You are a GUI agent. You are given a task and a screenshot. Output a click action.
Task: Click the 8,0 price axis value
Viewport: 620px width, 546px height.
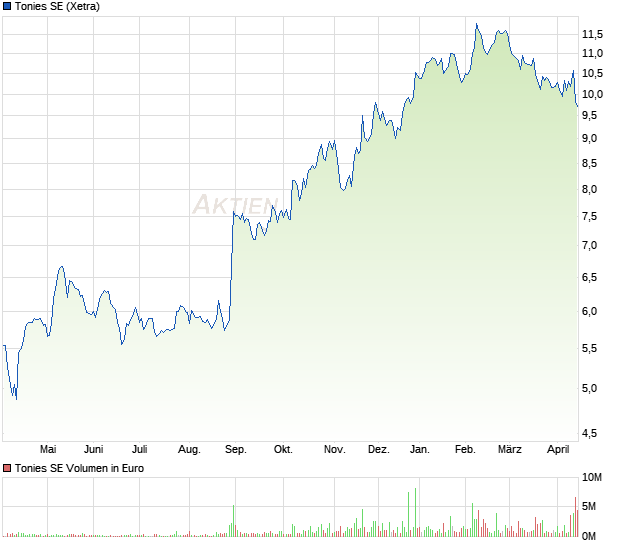pos(590,189)
